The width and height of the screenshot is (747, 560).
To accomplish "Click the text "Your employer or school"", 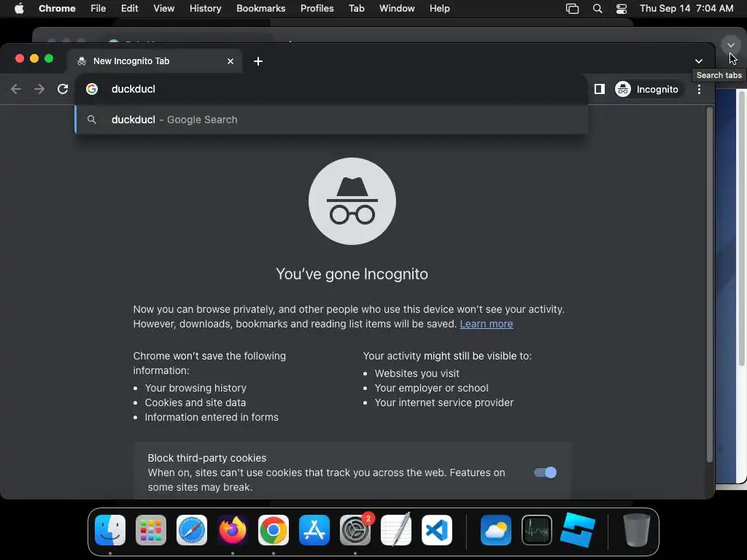I will click(x=432, y=388).
